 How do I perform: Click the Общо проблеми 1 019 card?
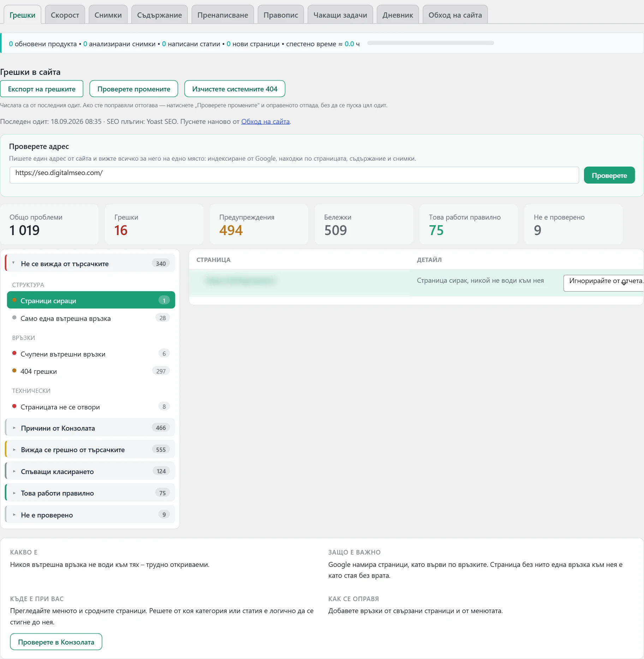tap(49, 224)
